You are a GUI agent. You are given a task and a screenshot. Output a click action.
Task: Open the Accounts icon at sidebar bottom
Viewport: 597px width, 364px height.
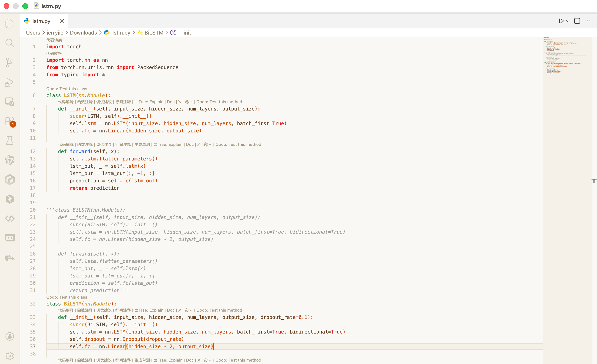coord(10,336)
